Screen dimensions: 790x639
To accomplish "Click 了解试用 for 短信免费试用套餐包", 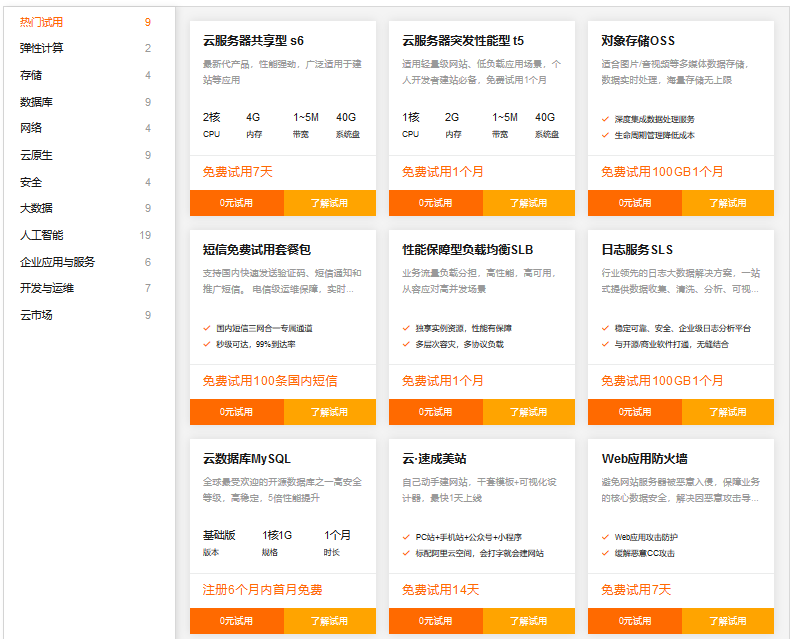I will 330,412.
